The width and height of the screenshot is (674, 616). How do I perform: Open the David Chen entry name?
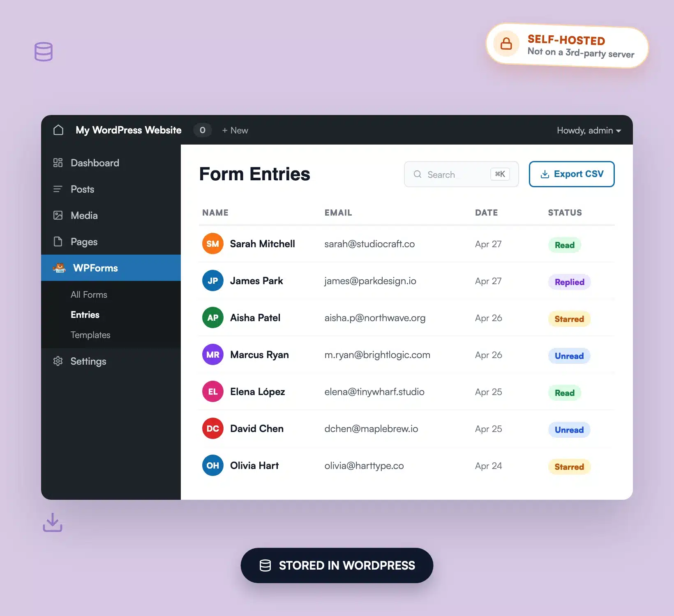point(257,428)
